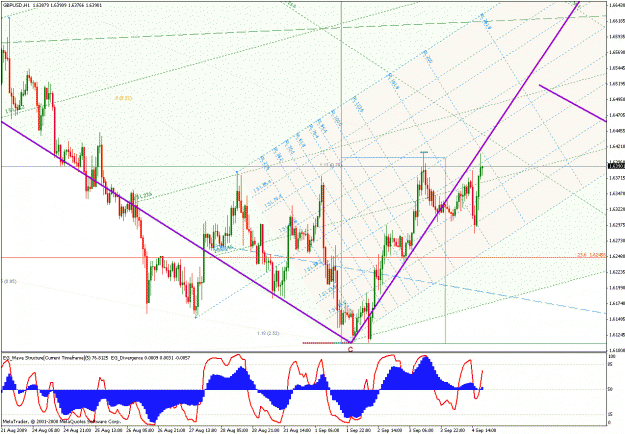Select the red horizontal Fibonacci line
The height and width of the screenshot is (434, 625).
pyautogui.click(x=303, y=257)
